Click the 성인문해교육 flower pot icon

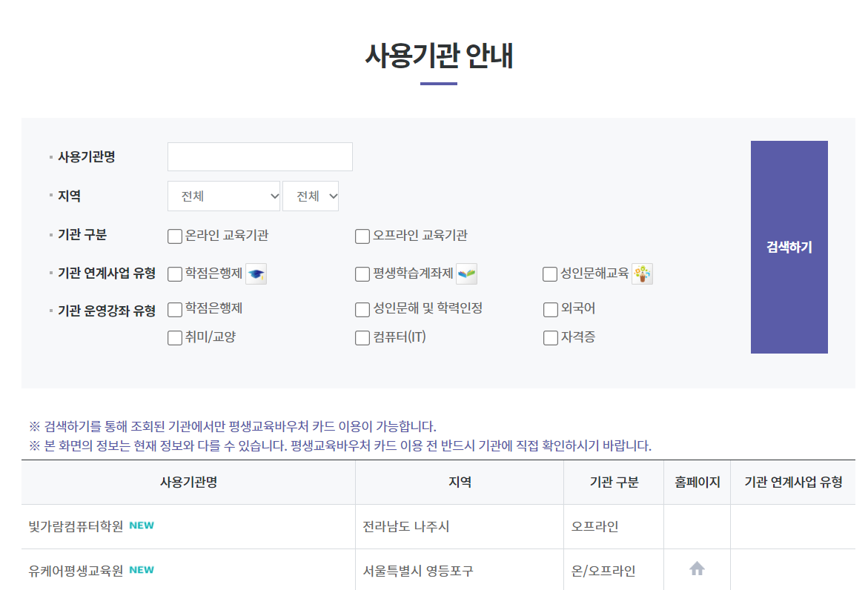(x=642, y=274)
